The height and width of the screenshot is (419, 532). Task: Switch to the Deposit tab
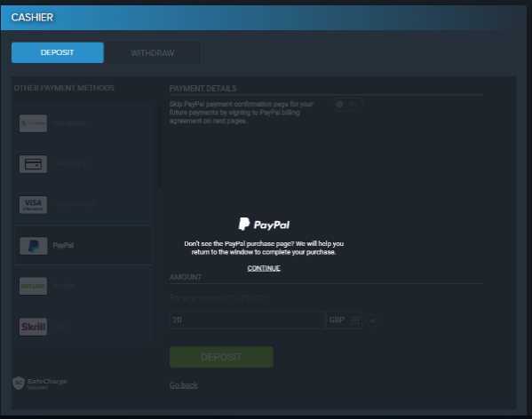tap(58, 52)
